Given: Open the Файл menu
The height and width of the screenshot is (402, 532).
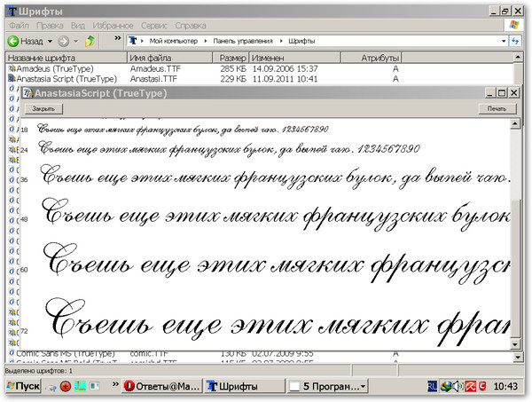Looking at the screenshot, I should 19,26.
